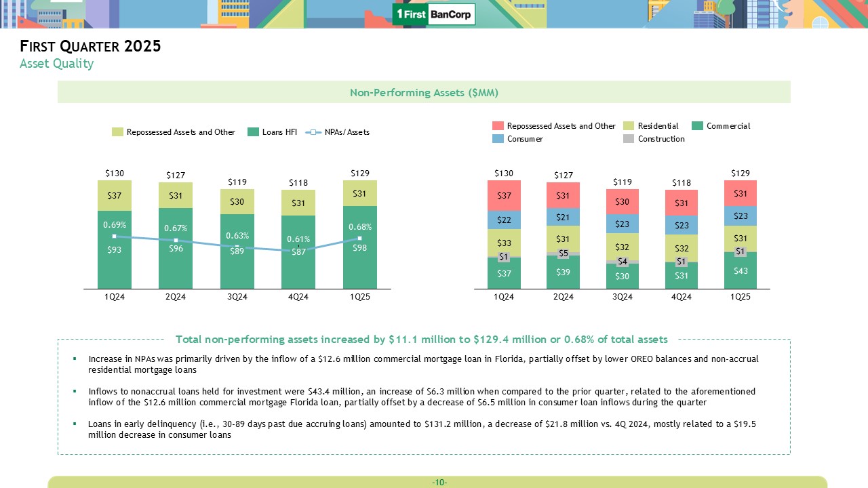Click the Residential legend swatch
Image resolution: width=868 pixels, height=488 pixels.
629,126
